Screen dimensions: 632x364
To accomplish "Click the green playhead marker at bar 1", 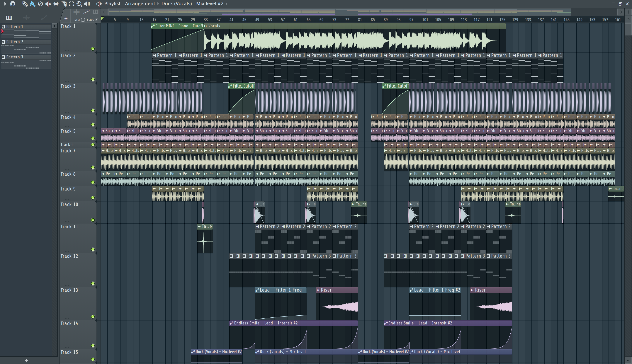I will [102, 18].
